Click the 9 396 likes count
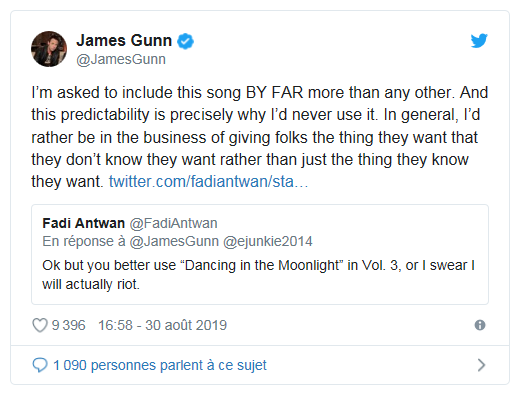 click(x=68, y=325)
